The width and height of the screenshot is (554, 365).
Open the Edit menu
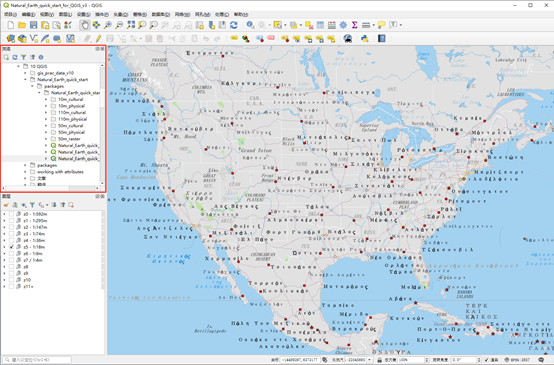pos(28,14)
